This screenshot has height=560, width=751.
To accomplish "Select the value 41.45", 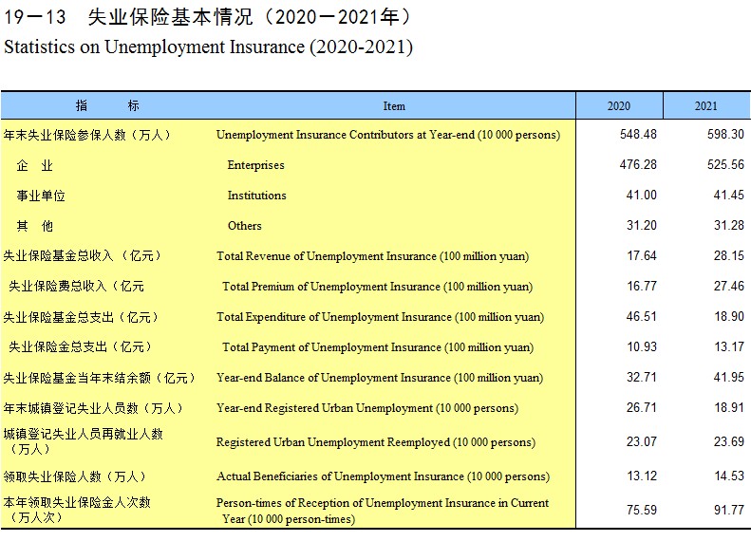I will pos(729,196).
